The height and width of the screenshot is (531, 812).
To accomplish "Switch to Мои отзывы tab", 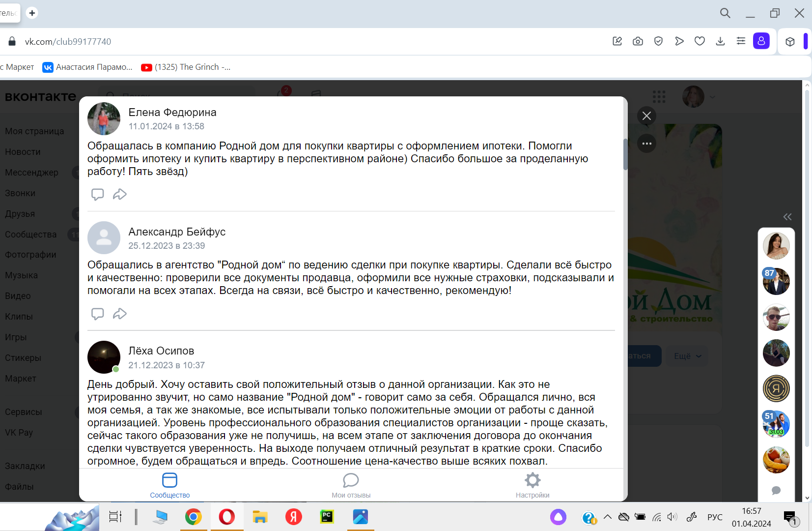I will coord(351,485).
